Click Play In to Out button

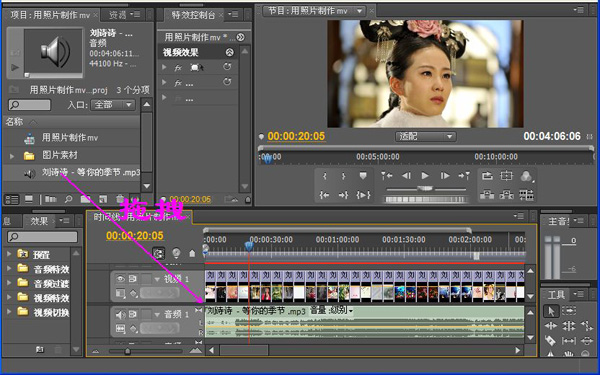point(363,195)
